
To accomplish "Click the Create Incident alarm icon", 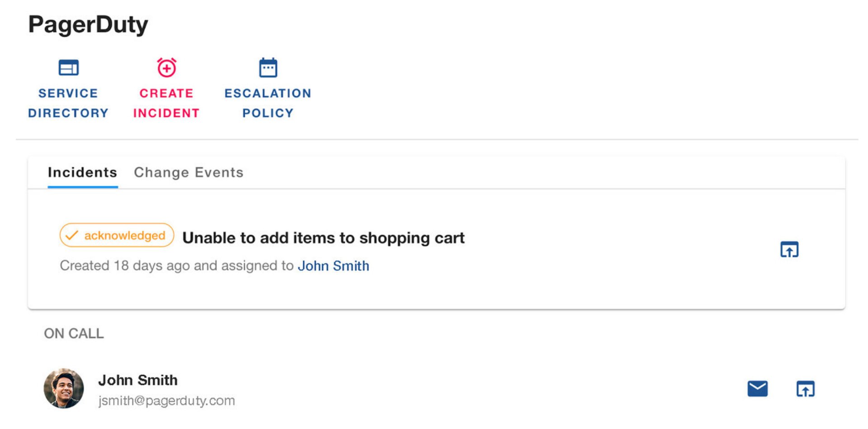I will click(166, 68).
